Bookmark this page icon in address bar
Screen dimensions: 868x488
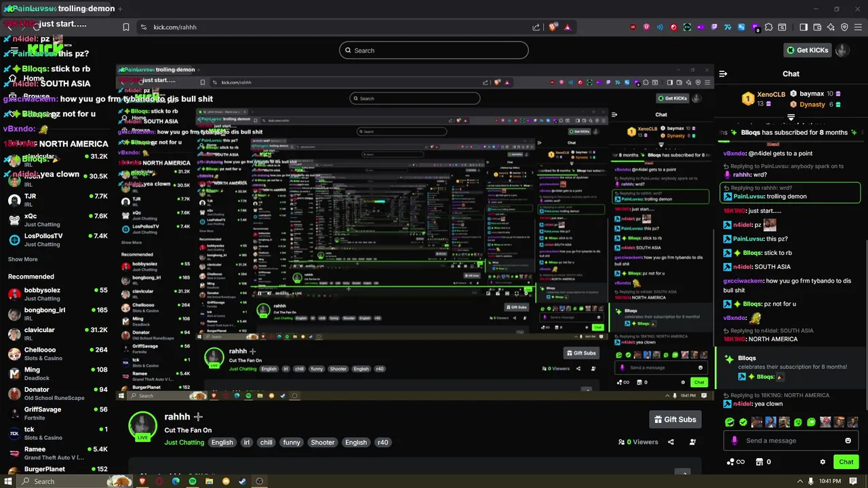coord(125,27)
